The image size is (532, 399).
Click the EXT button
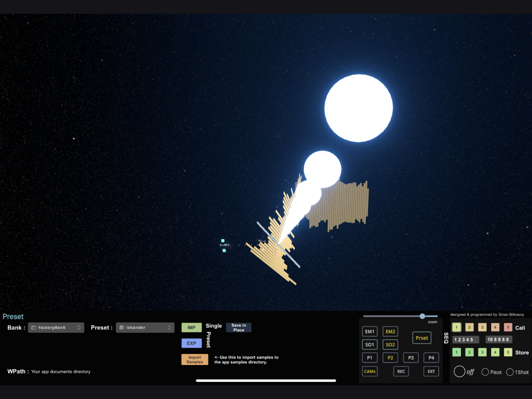point(431,371)
